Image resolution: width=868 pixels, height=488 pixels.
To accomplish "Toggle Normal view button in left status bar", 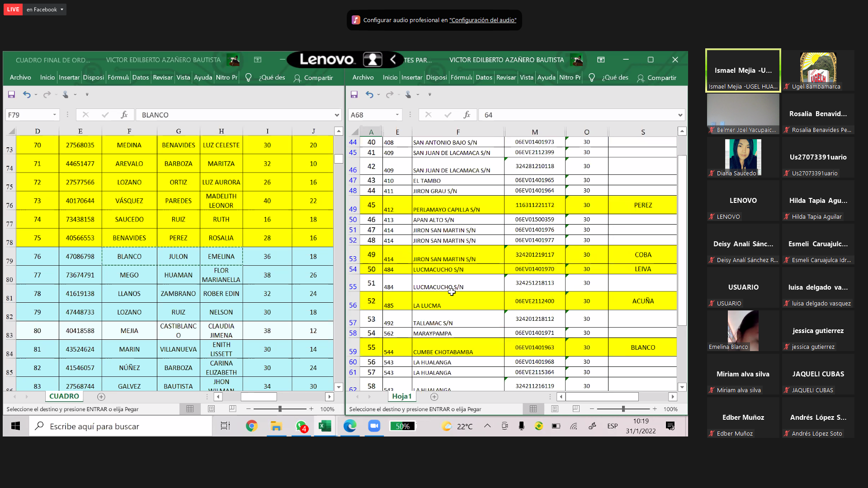I will 190,409.
